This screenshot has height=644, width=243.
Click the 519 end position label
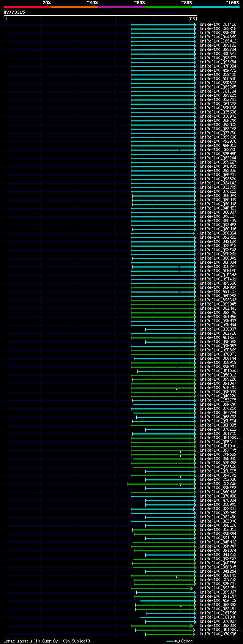191,19
